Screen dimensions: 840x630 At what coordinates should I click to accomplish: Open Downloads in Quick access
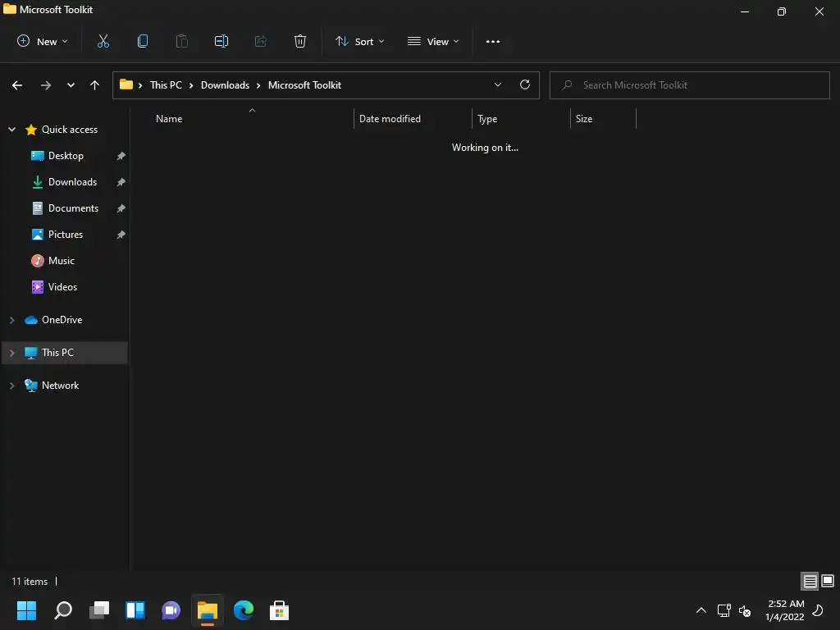pos(72,182)
